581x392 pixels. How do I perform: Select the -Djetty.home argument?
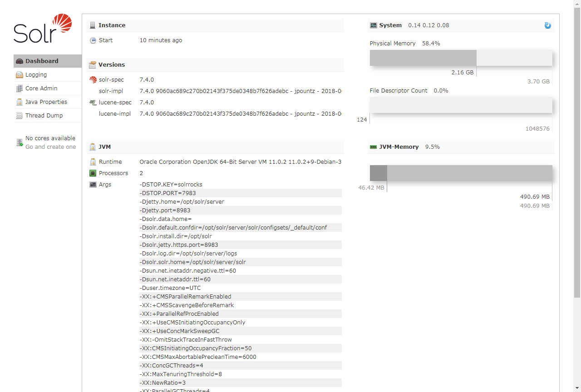tap(182, 202)
